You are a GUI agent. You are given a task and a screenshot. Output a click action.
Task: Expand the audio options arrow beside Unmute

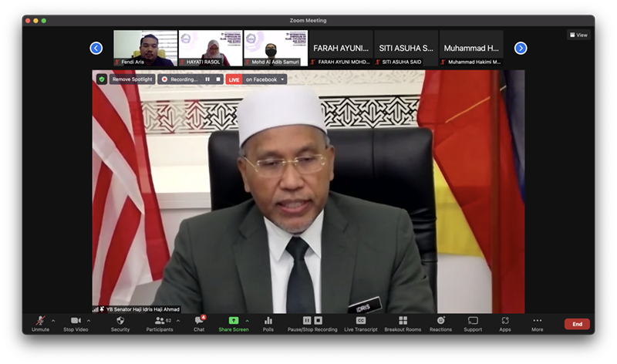click(x=53, y=321)
